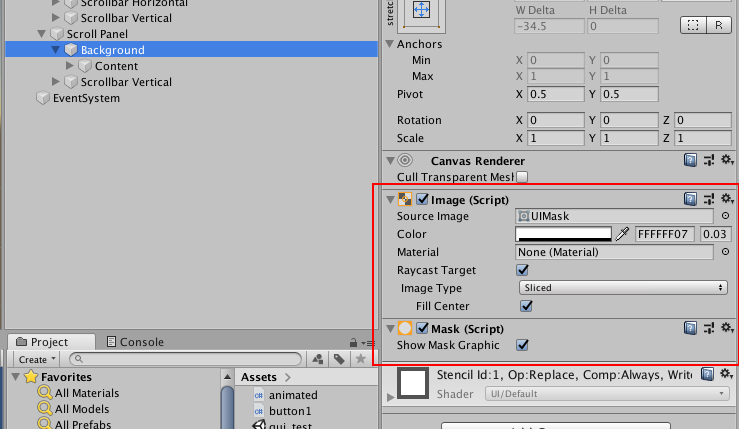Collapse the Scroll Panel tree node

click(41, 34)
